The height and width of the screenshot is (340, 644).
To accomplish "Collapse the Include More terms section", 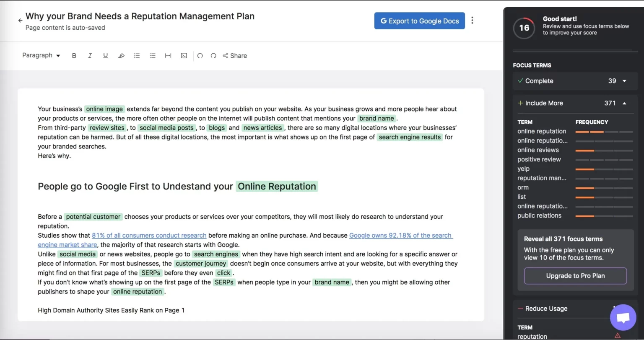I will click(624, 103).
